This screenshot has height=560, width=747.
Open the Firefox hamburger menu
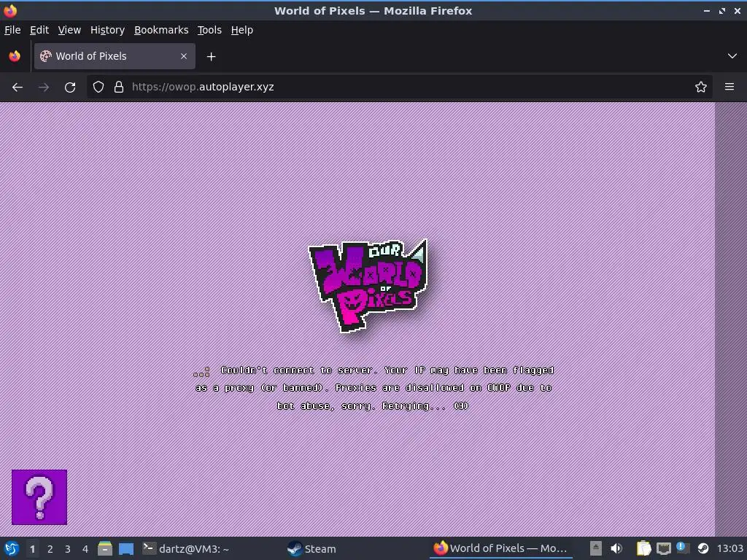[x=729, y=87]
